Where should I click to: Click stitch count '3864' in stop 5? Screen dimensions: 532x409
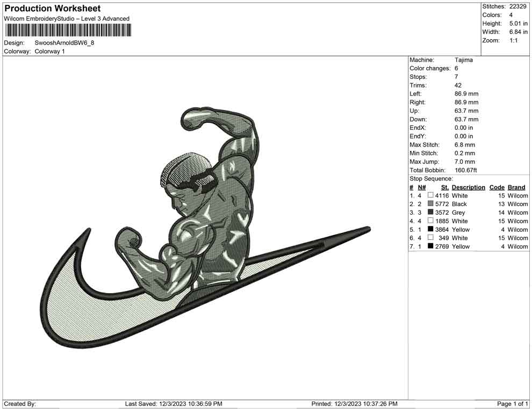[442, 229]
